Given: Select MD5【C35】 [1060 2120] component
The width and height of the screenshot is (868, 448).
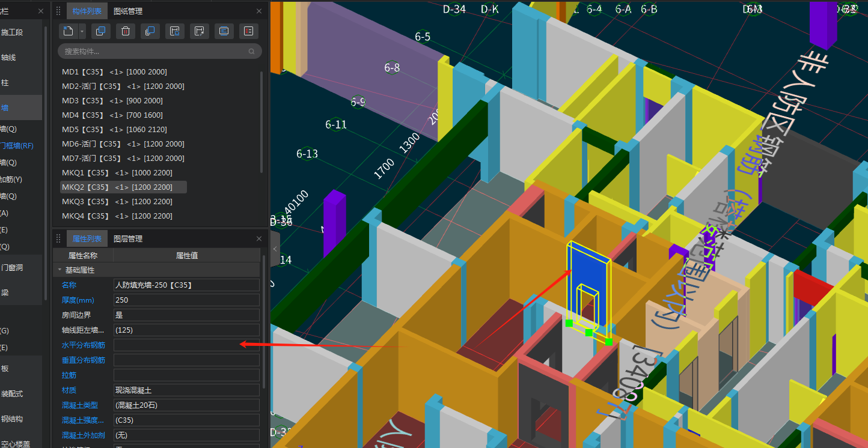Looking at the screenshot, I should 114,129.
